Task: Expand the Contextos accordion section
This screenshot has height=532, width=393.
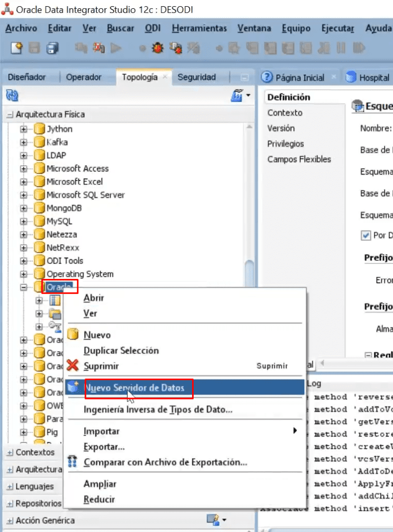Action: (10, 453)
